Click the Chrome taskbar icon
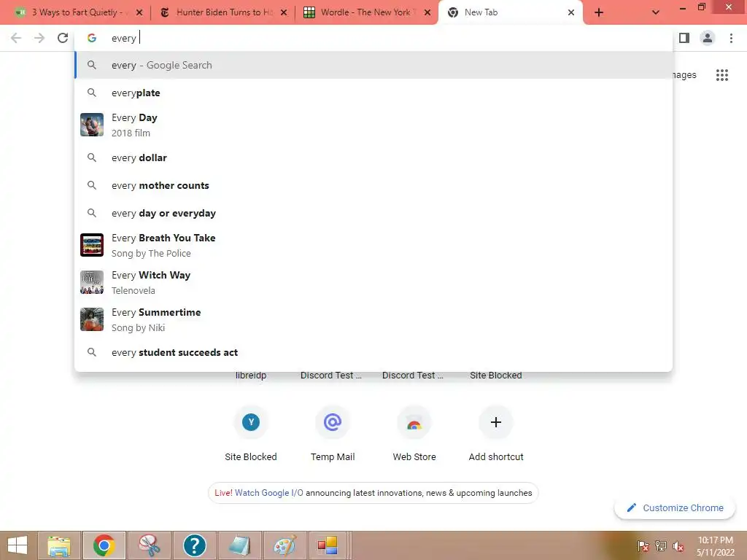747x560 pixels. tap(104, 545)
